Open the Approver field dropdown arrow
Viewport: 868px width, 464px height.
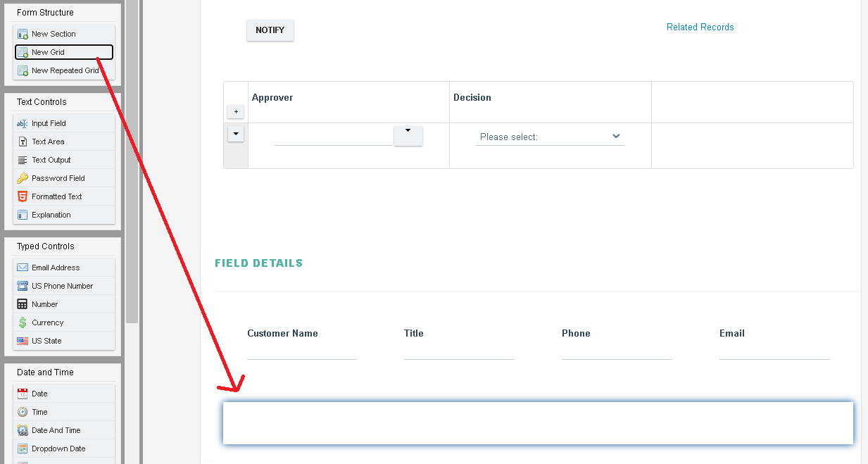click(x=408, y=136)
